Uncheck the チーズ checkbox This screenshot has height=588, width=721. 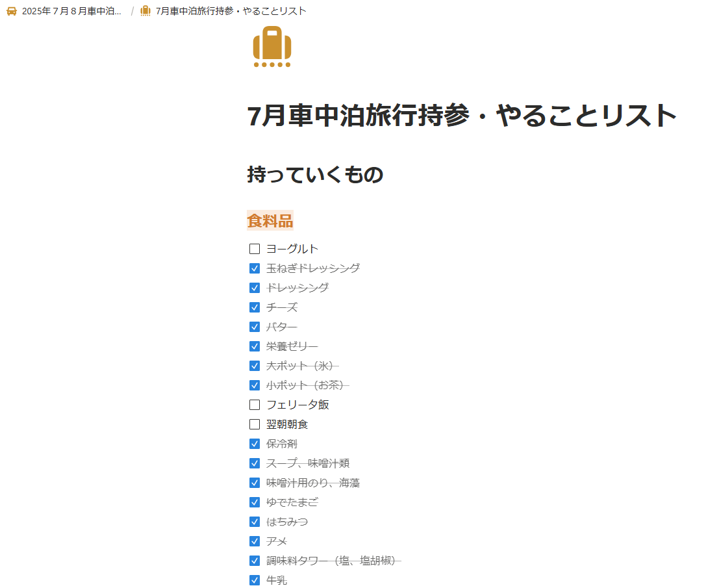pos(254,307)
